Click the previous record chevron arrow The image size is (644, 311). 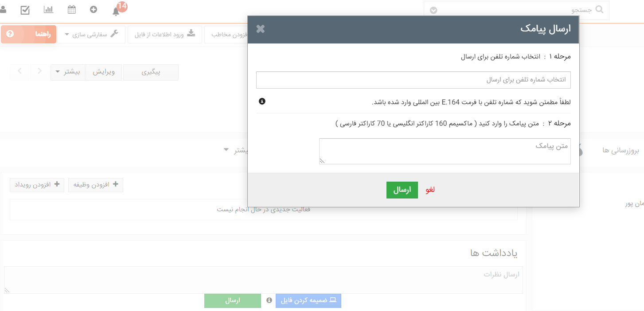click(39, 71)
